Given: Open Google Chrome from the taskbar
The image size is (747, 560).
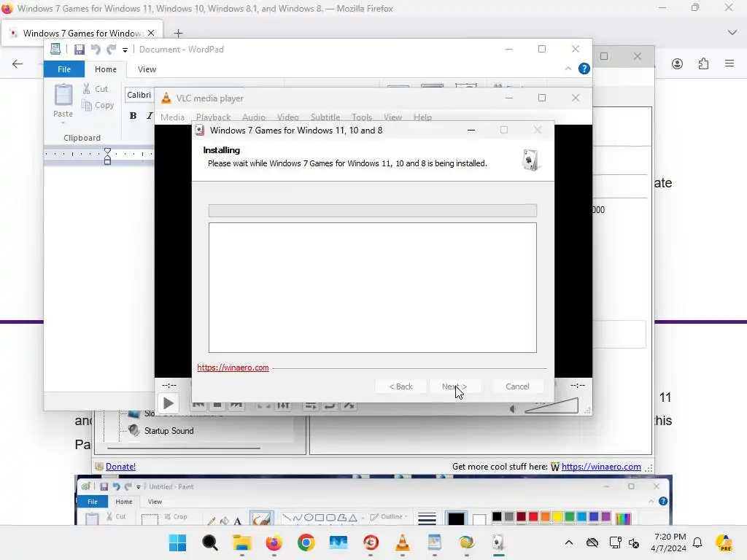Looking at the screenshot, I should coord(306,542).
